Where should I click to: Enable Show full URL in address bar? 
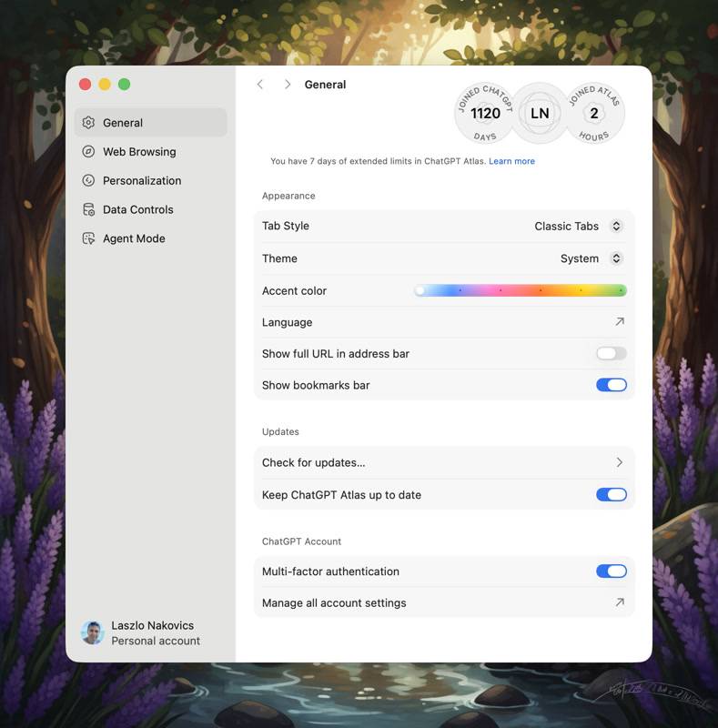coord(612,353)
